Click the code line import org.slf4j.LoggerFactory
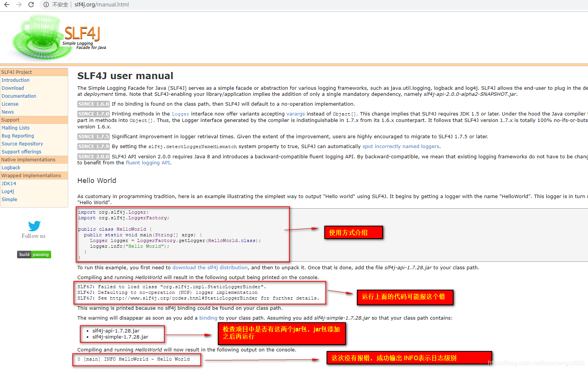Image resolution: width=588 pixels, height=370 pixels. pyautogui.click(x=124, y=218)
